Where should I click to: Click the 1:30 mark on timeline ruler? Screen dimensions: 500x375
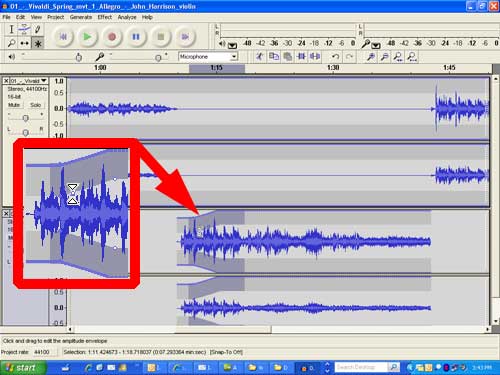[x=333, y=68]
